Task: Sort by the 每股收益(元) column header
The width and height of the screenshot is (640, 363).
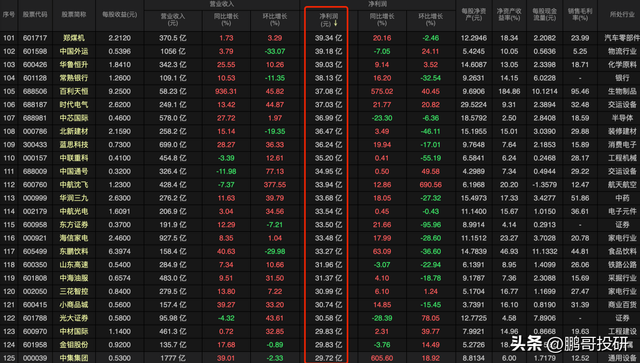Action: (119, 15)
